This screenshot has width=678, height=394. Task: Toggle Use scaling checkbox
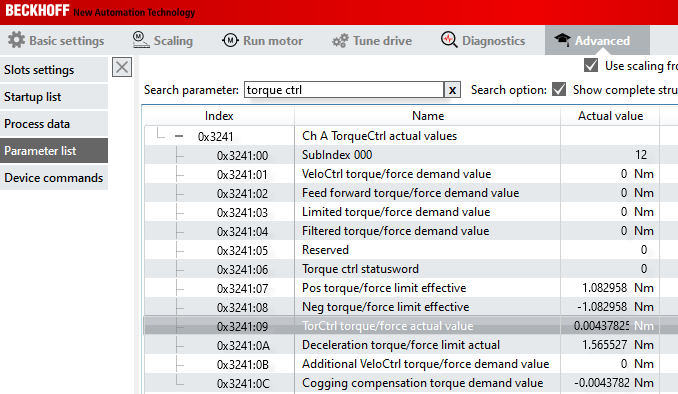[591, 66]
